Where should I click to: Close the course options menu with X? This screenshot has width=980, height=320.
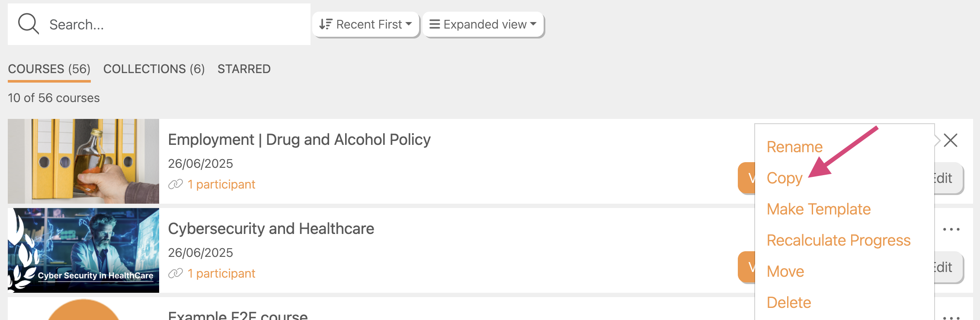[950, 140]
